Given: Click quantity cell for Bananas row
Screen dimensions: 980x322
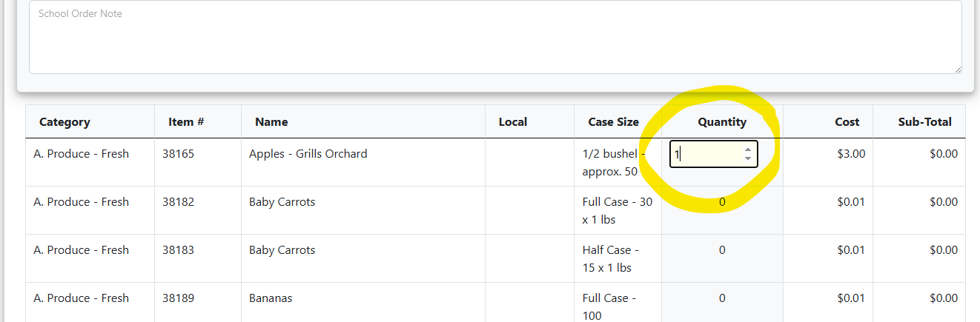Looking at the screenshot, I should pyautogui.click(x=722, y=298).
